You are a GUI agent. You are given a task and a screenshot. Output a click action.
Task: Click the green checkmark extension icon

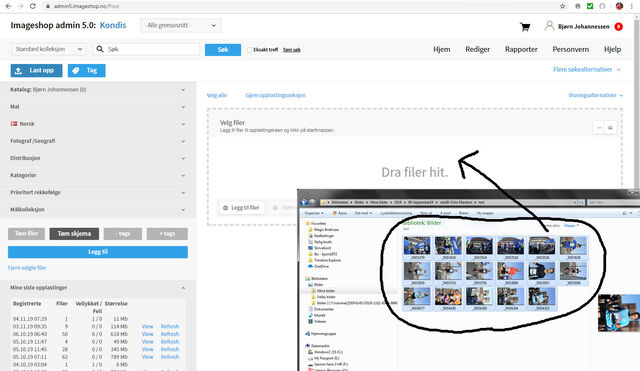(x=590, y=6)
